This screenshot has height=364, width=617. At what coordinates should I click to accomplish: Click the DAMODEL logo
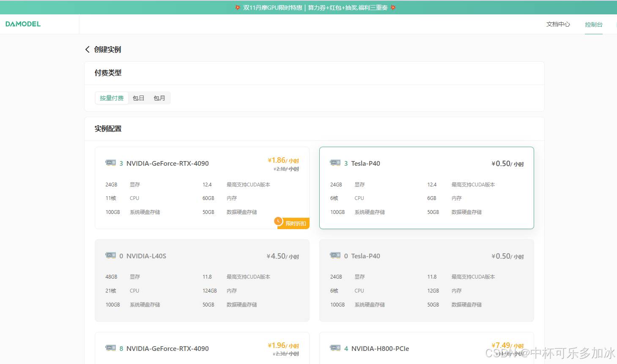point(23,24)
